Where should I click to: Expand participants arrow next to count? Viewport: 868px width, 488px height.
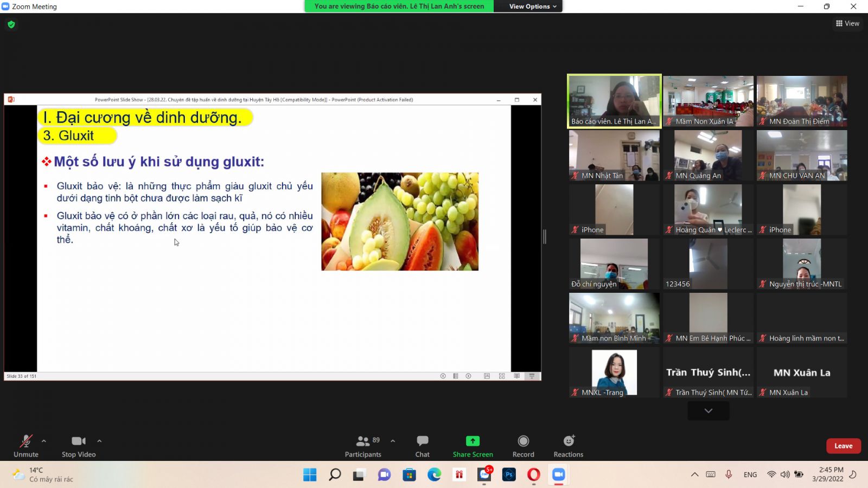tap(393, 441)
